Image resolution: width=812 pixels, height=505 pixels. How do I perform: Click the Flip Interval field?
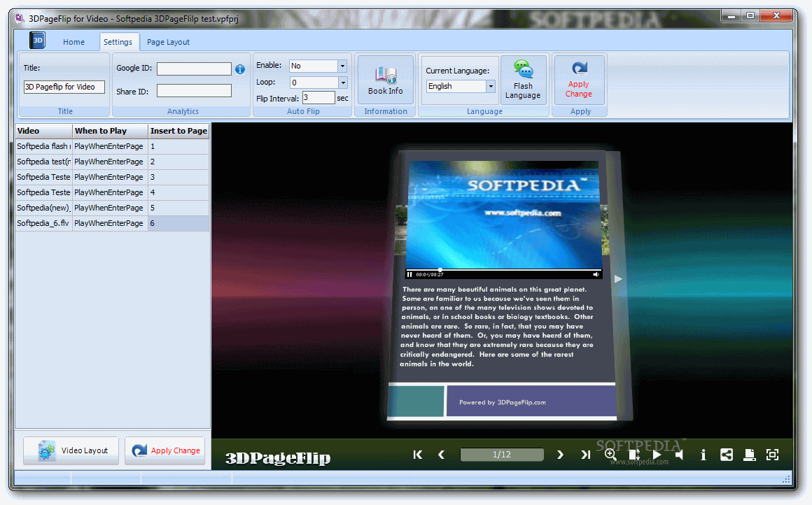[x=318, y=98]
